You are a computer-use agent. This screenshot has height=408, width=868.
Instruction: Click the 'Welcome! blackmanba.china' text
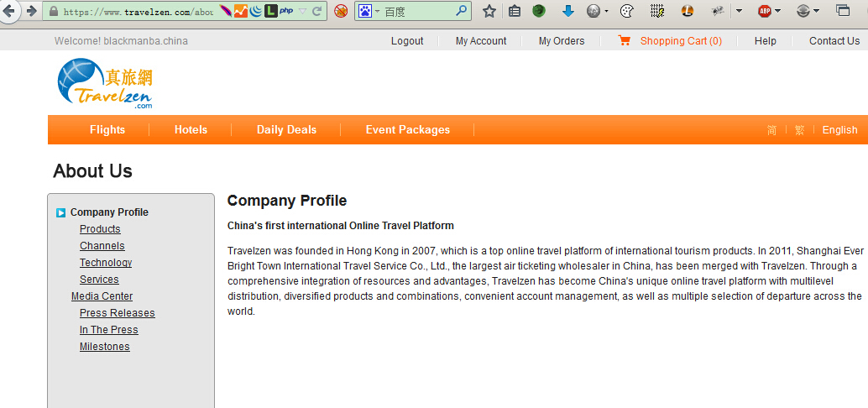121,41
